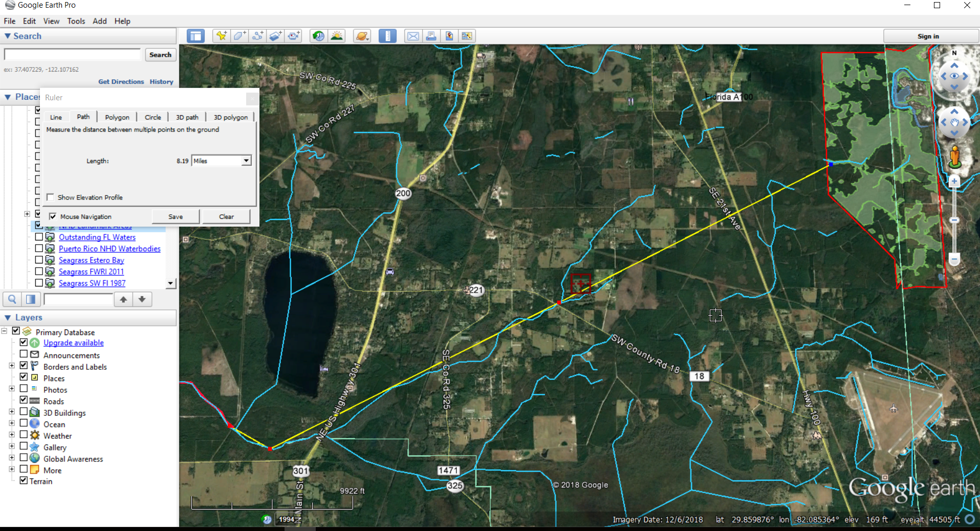Viewport: 980px width, 531px height.
Task: Expand the More layer tree
Action: pos(12,469)
